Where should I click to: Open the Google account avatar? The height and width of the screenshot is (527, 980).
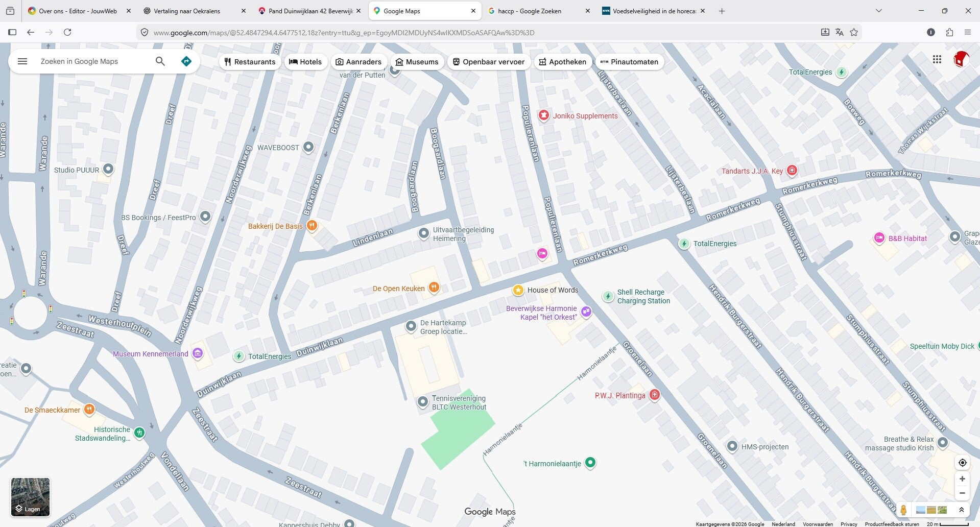click(961, 59)
